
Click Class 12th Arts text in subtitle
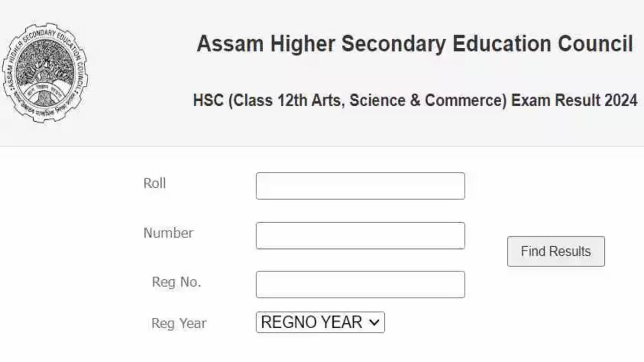(284, 100)
